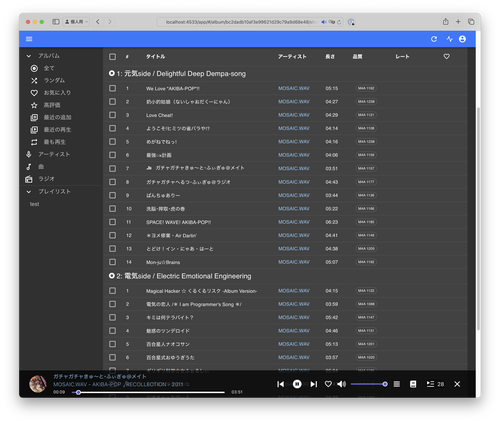The width and height of the screenshot is (500, 423).
Task: Click the music note songs icon in sidebar
Action: (29, 167)
